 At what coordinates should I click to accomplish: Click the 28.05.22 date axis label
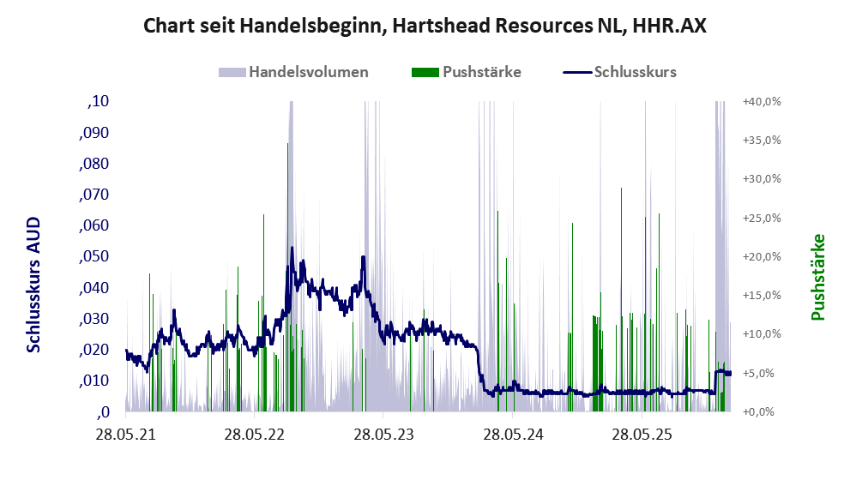pyautogui.click(x=254, y=435)
